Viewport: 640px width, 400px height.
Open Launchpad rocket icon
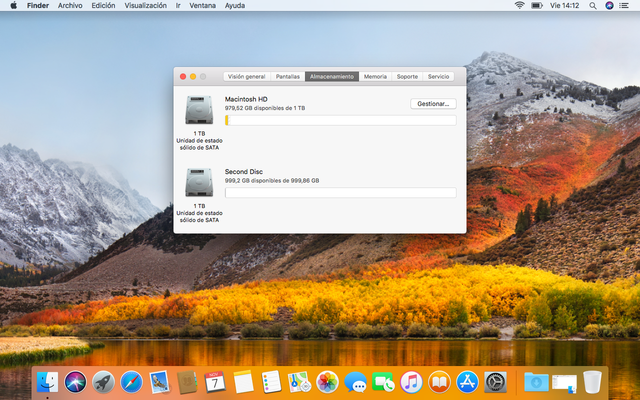point(103,382)
